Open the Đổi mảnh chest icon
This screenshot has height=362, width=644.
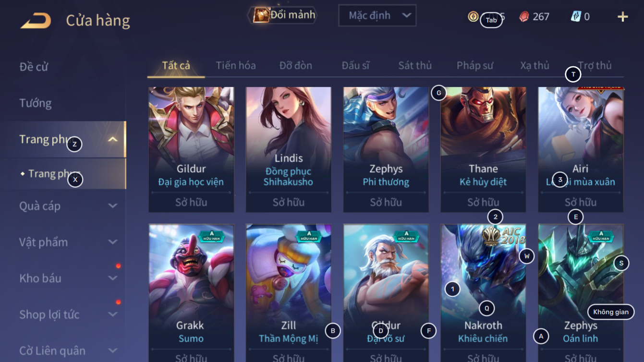click(262, 15)
